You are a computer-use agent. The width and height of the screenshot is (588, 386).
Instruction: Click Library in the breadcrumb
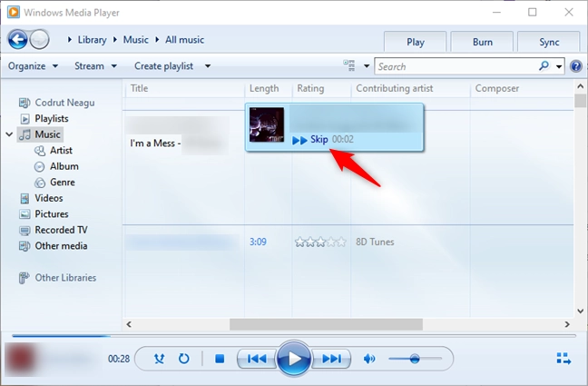point(92,40)
